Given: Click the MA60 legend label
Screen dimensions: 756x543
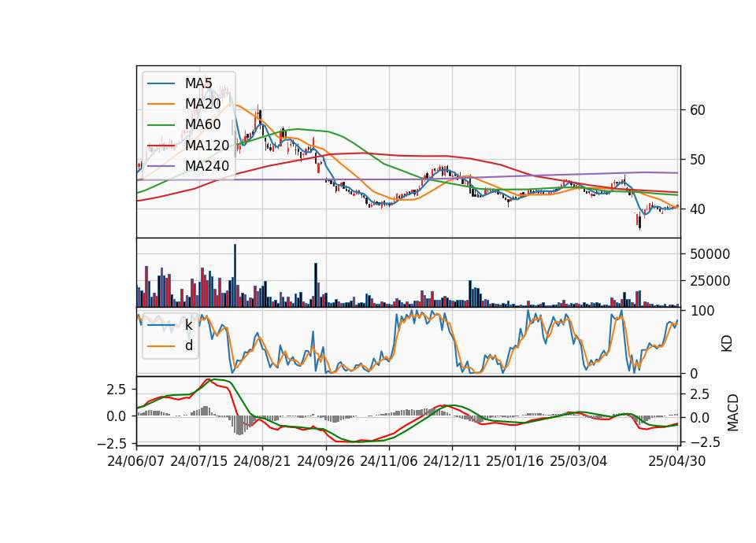Looking at the screenshot, I should [x=203, y=124].
